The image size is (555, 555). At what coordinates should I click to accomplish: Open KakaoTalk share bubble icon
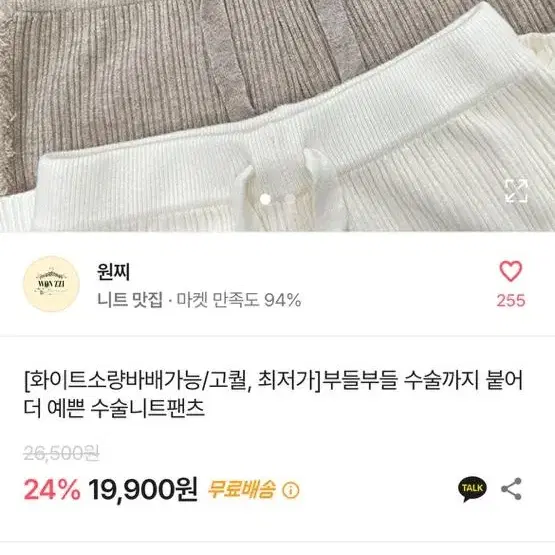[473, 489]
